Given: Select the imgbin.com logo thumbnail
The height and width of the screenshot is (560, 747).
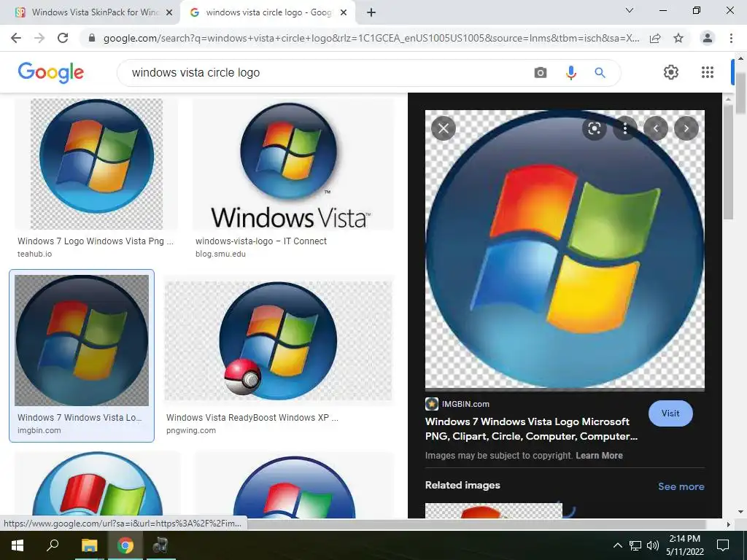Looking at the screenshot, I should [x=82, y=341].
